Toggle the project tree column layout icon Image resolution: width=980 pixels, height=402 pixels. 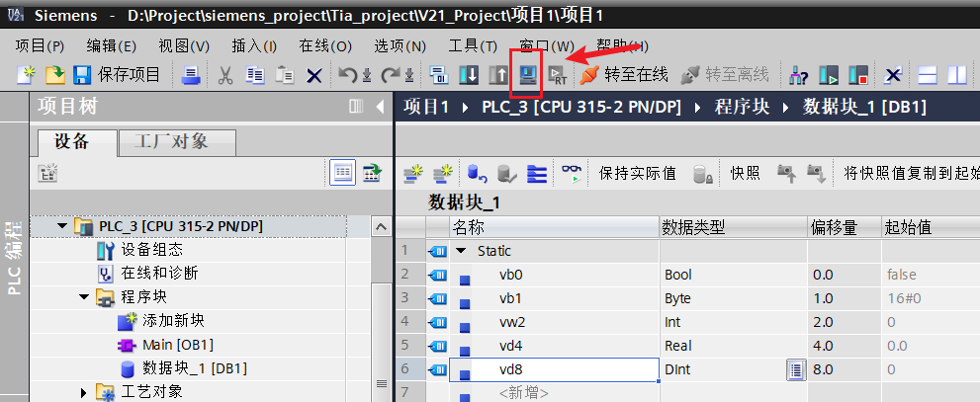click(356, 107)
